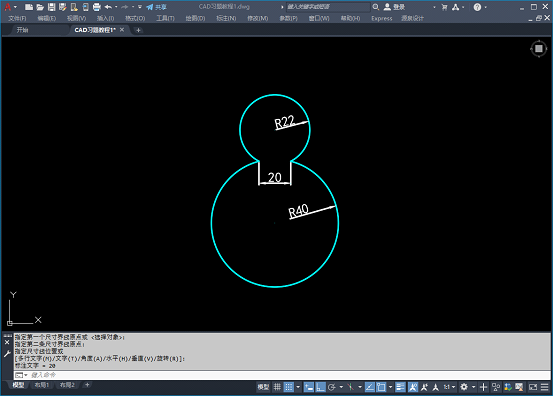The height and width of the screenshot is (396, 553).
Task: Click the AutoCAD application A logo button
Action: (7, 7)
